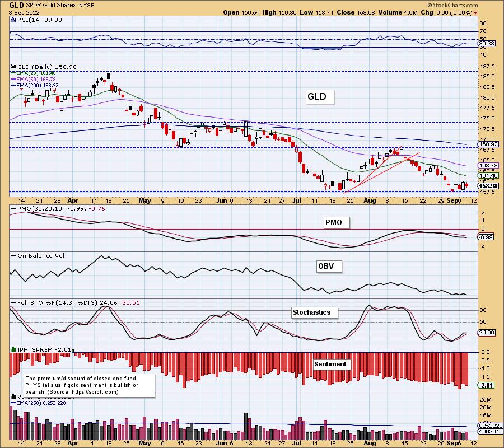Click the 8252220 value tag on volume axis

pos(490,426)
